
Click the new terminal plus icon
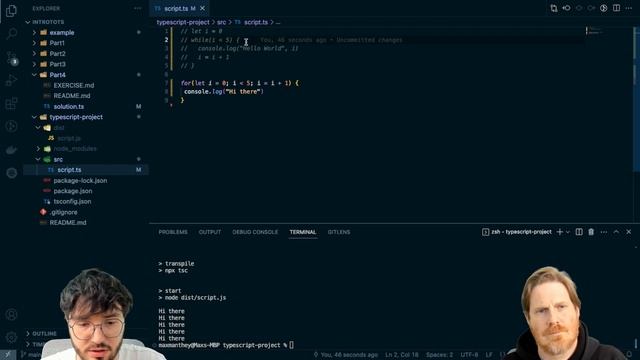click(x=560, y=232)
